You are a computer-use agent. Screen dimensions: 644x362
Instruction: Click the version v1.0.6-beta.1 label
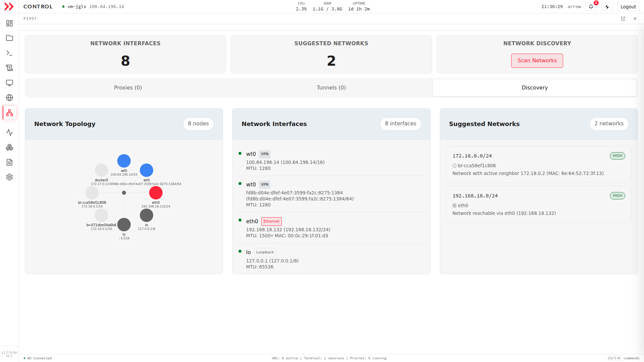click(x=9, y=354)
